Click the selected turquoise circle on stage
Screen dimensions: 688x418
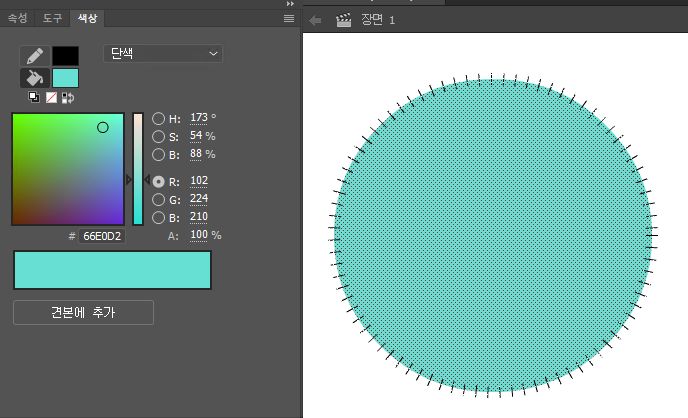coord(492,236)
